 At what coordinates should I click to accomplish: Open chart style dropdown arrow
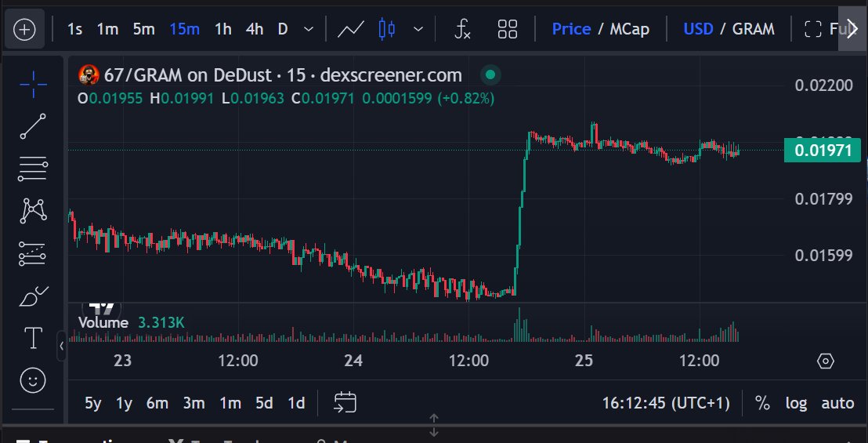point(418,29)
